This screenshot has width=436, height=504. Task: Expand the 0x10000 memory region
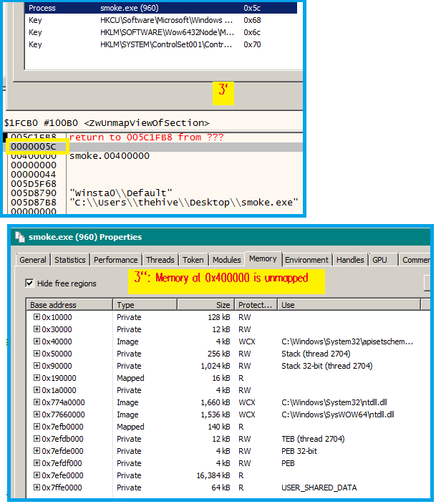(37, 317)
